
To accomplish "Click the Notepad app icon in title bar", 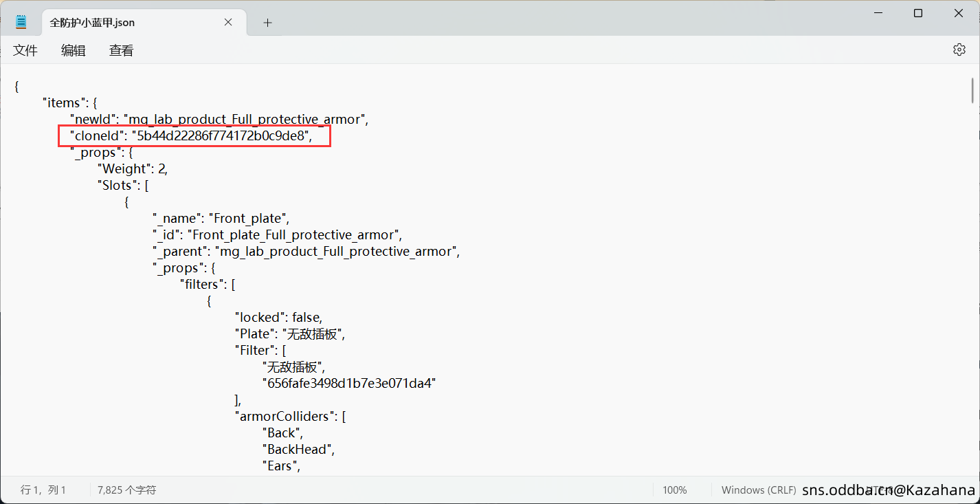I will pyautogui.click(x=21, y=22).
